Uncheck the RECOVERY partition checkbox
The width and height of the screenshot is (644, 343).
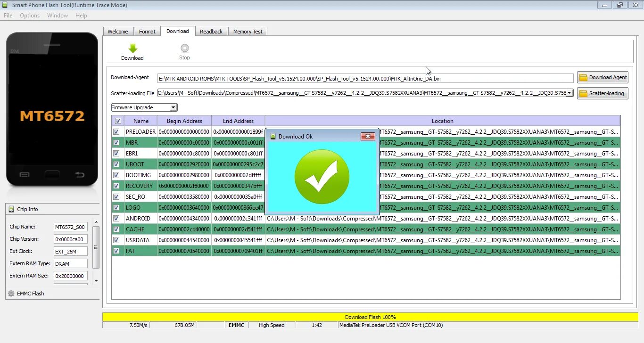(116, 186)
